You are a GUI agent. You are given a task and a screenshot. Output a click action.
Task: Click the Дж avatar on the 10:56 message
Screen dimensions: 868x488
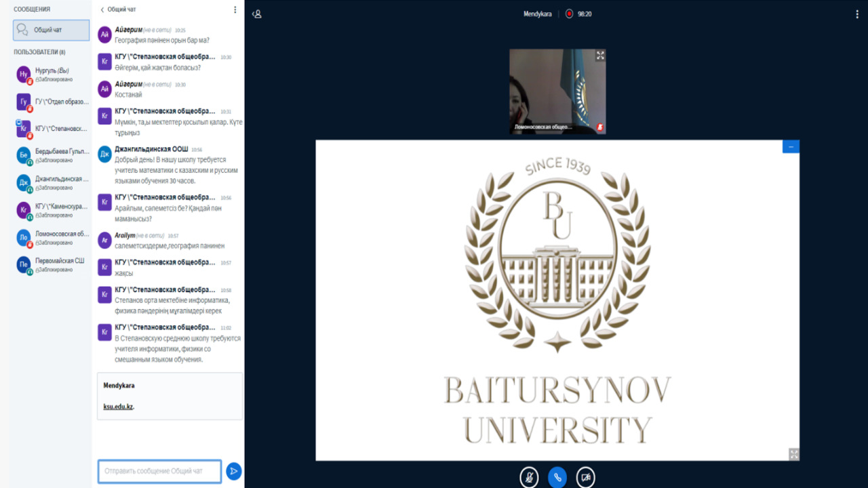[x=104, y=154]
